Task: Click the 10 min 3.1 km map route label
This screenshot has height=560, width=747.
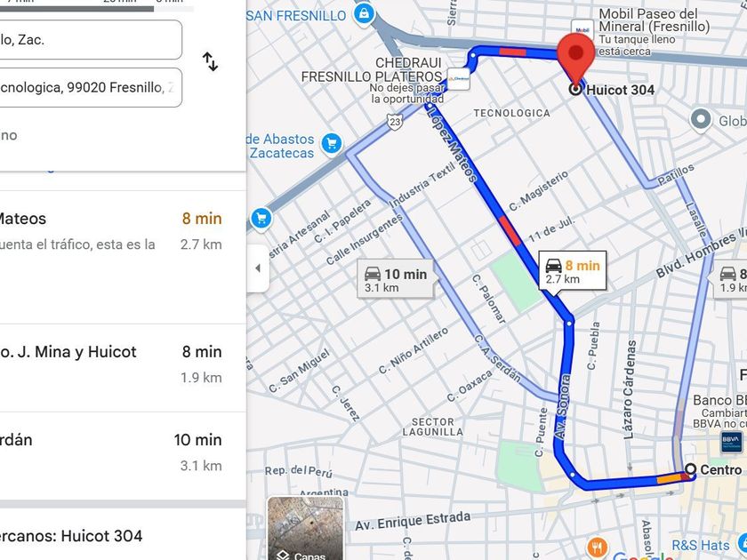Action: point(396,280)
